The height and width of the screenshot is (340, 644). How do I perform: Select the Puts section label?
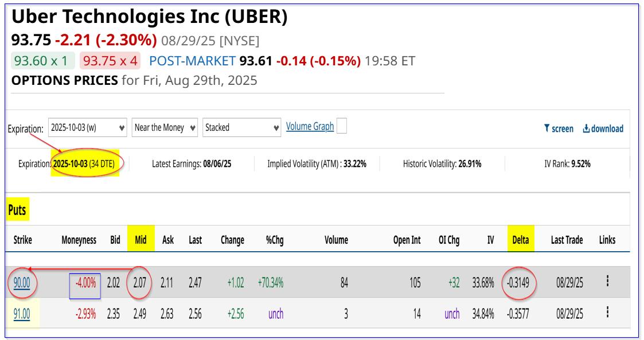[x=17, y=210]
